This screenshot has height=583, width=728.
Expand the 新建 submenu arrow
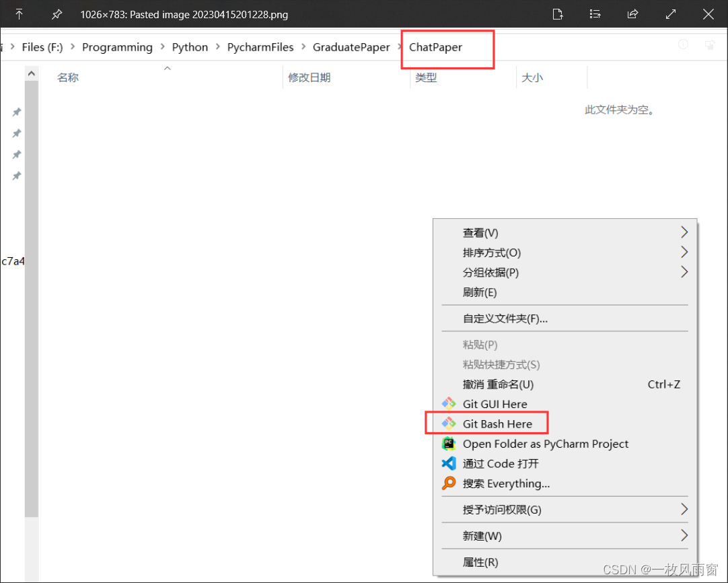point(684,536)
